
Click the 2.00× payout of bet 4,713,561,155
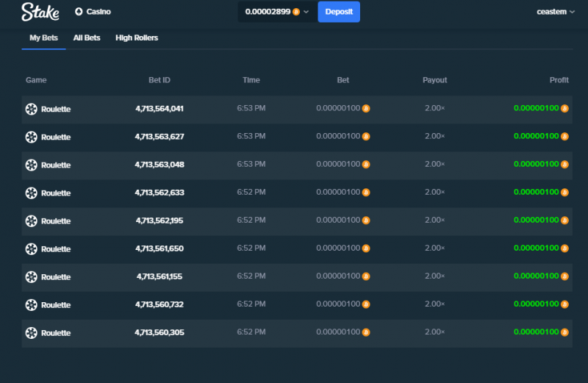434,276
